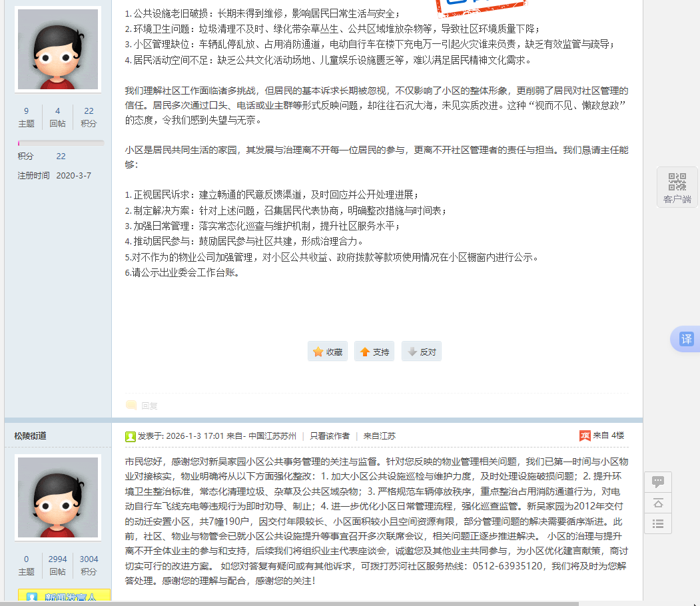Click the horizontal scrollbar at page bottom
The width and height of the screenshot is (700, 606).
coord(333,603)
